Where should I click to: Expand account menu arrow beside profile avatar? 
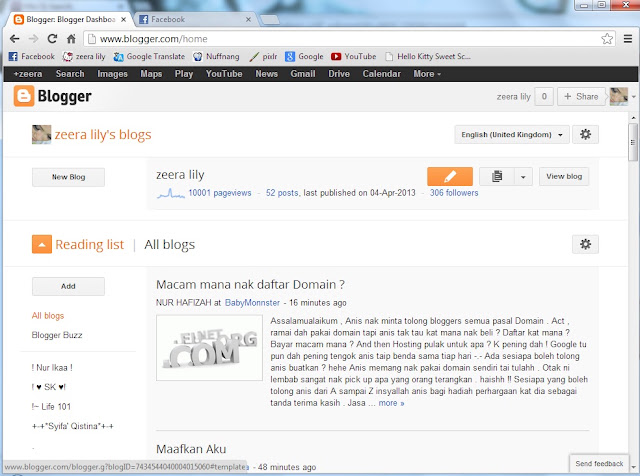633,97
